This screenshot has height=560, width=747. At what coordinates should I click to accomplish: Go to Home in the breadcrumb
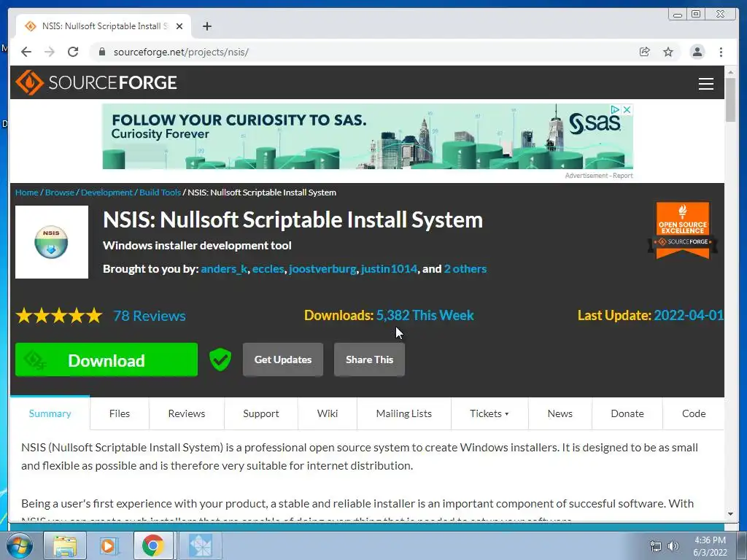pos(27,192)
